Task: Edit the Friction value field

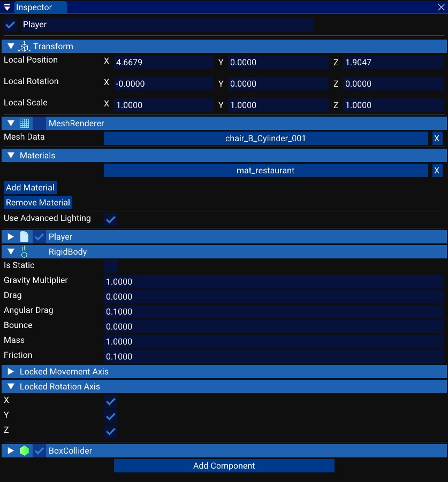Action: (274, 357)
